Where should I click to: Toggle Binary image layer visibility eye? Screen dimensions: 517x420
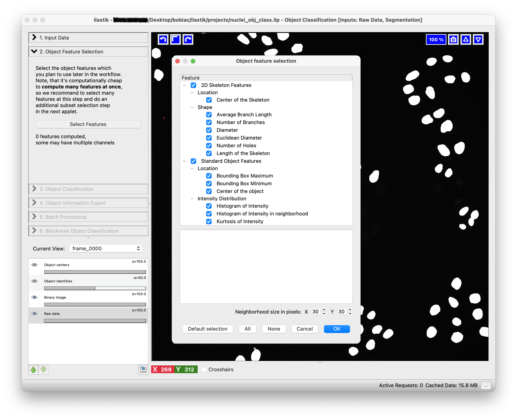click(x=34, y=297)
